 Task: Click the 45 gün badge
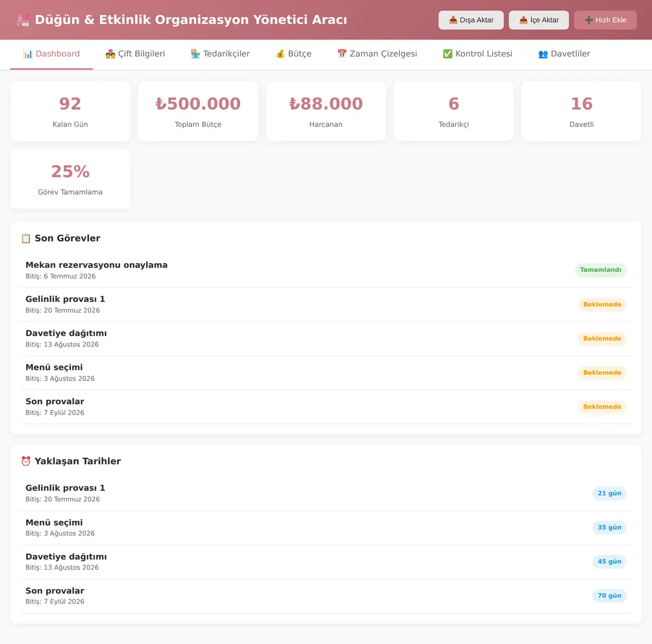click(609, 561)
